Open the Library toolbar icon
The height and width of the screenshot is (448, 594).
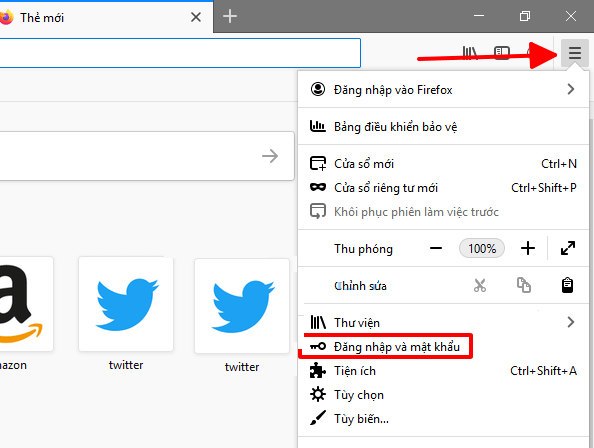point(470,53)
